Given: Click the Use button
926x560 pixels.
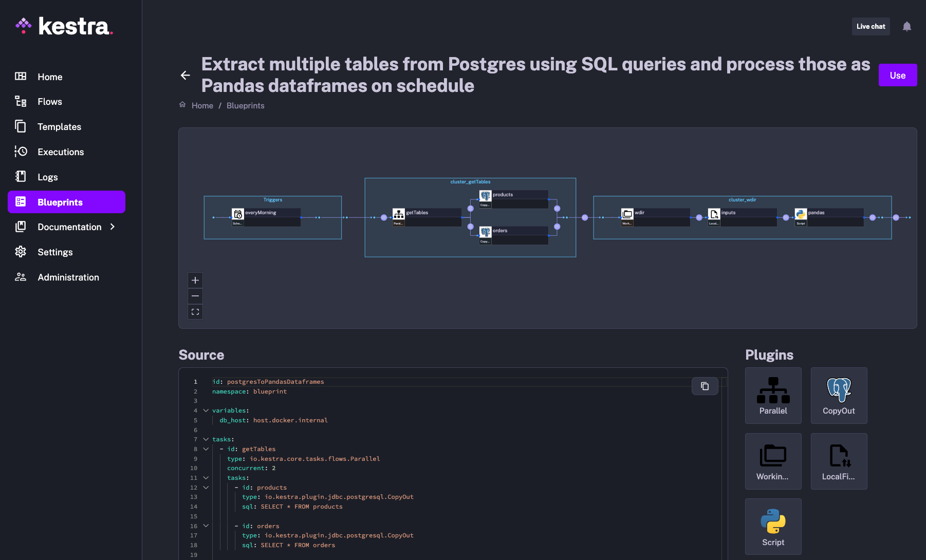Looking at the screenshot, I should coord(897,75).
